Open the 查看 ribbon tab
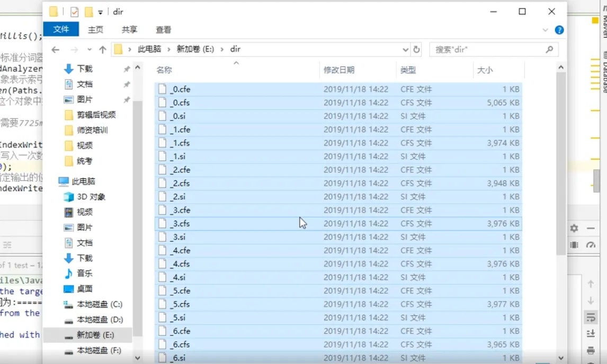607x364 pixels. click(163, 30)
